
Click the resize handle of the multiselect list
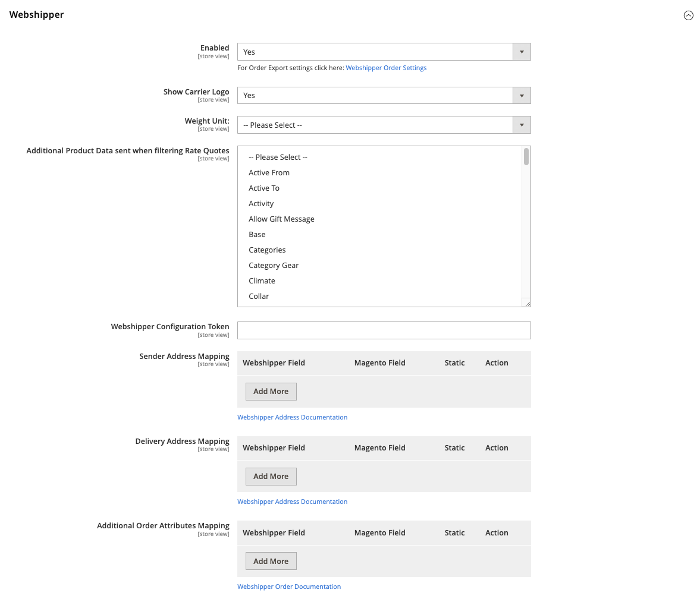528,303
